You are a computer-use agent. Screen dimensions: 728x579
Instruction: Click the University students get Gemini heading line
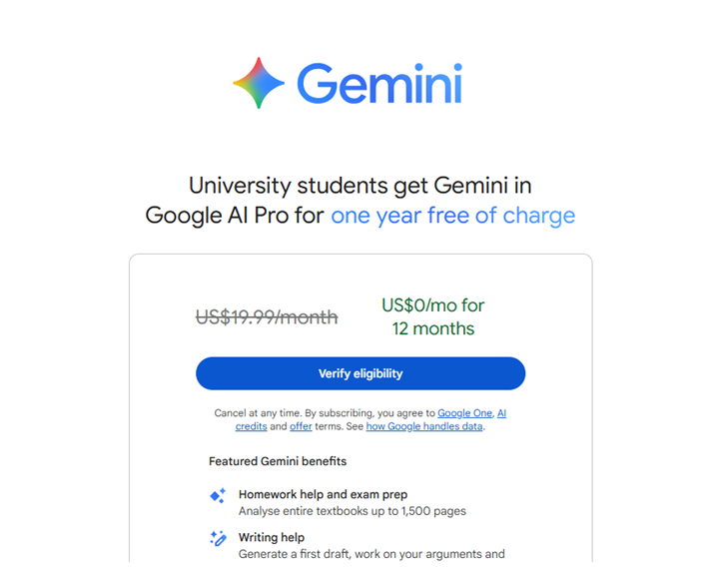[x=360, y=185]
